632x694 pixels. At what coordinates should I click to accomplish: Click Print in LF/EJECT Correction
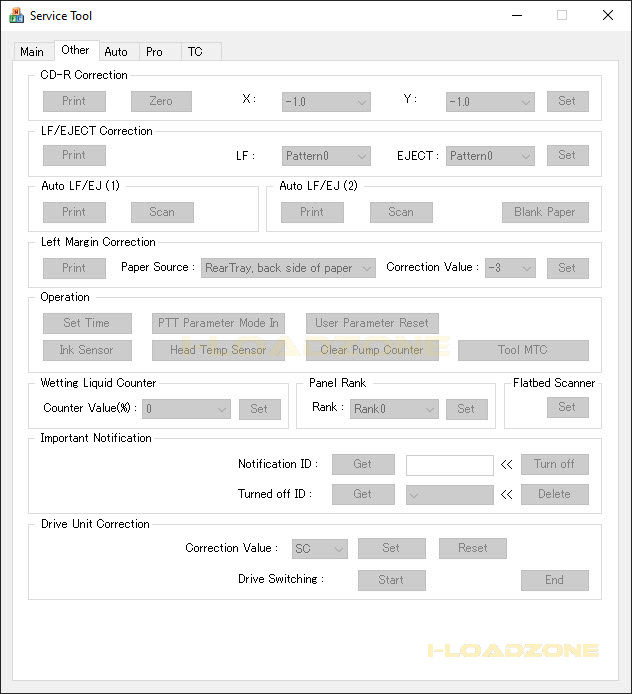74,155
